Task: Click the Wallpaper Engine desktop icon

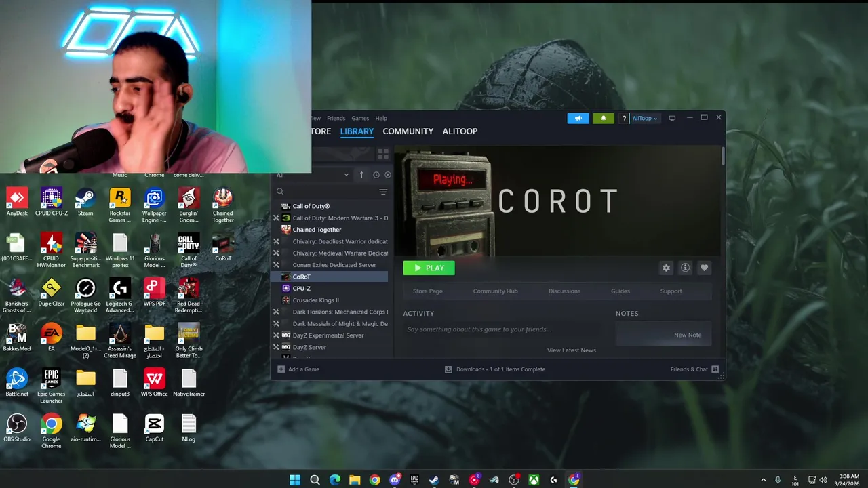Action: (x=155, y=205)
